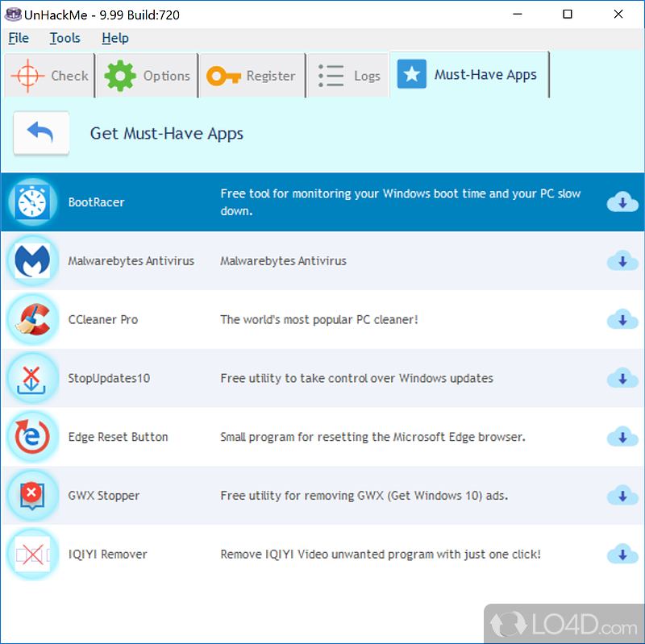The image size is (645, 644).
Task: Click the GWX Stopper app icon
Action: coord(32,496)
